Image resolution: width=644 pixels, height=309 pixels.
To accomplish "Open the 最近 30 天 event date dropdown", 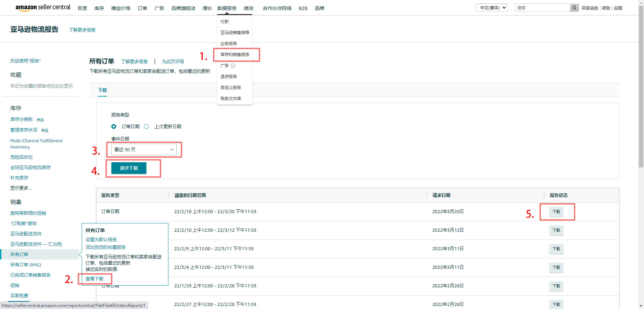I will pyautogui.click(x=144, y=150).
